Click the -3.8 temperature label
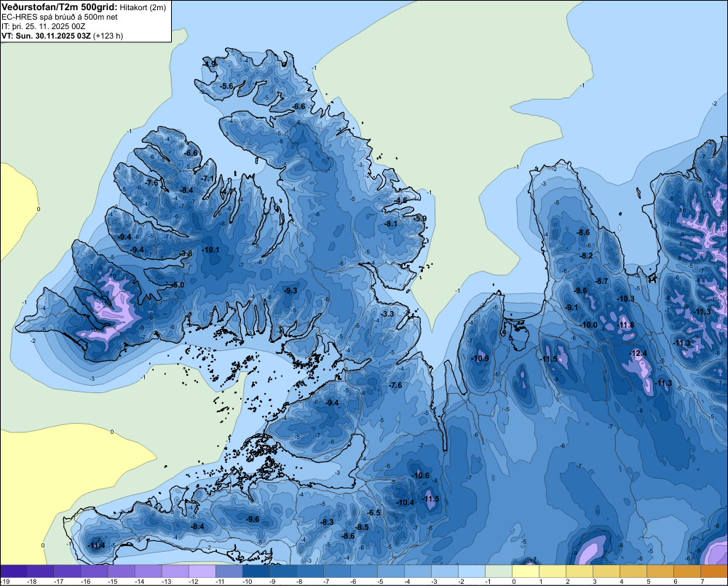 pyautogui.click(x=186, y=253)
